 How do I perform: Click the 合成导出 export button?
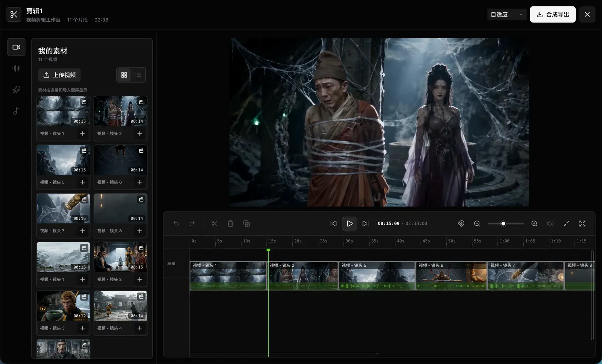point(553,15)
